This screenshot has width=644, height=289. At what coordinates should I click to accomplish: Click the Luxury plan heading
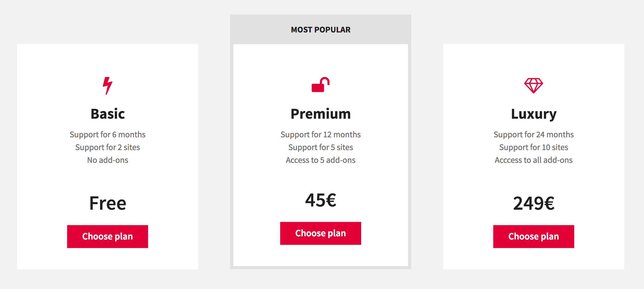(x=534, y=114)
